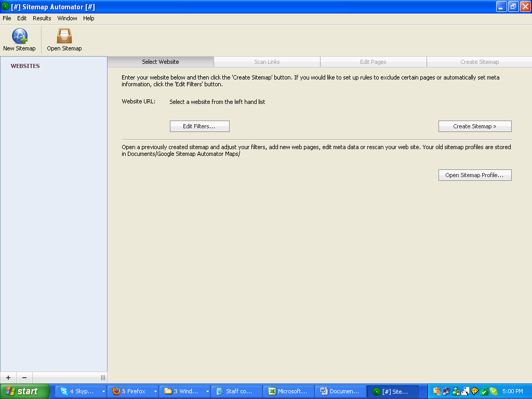Open the File menu
The height and width of the screenshot is (399, 532).
coord(7,18)
